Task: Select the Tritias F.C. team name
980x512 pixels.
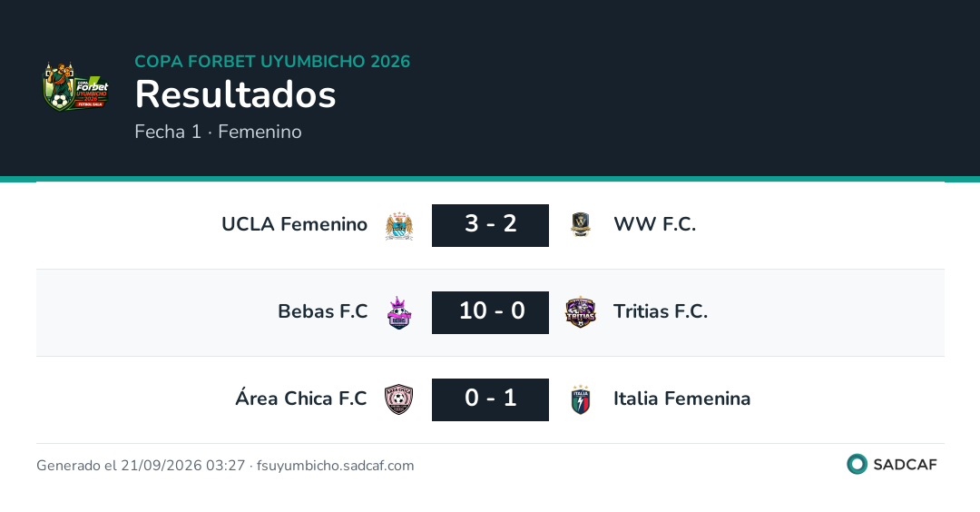Action: click(x=660, y=311)
